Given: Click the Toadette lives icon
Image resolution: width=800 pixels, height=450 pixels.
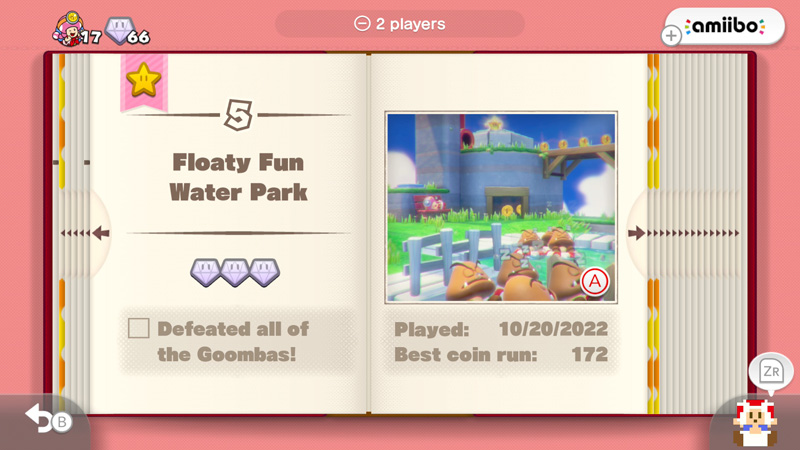Looking at the screenshot, I should (x=67, y=29).
